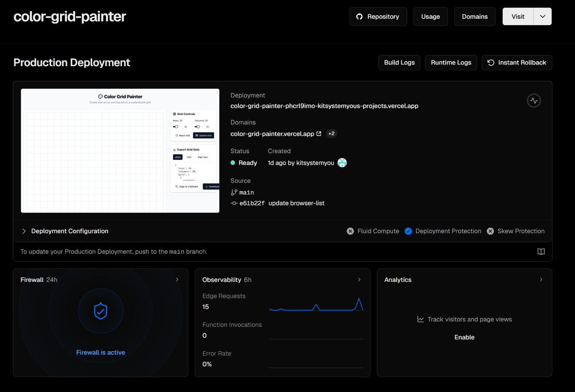Image resolution: width=575 pixels, height=392 pixels.
Task: Click the kitsystemyou avatar icon
Action: point(342,163)
